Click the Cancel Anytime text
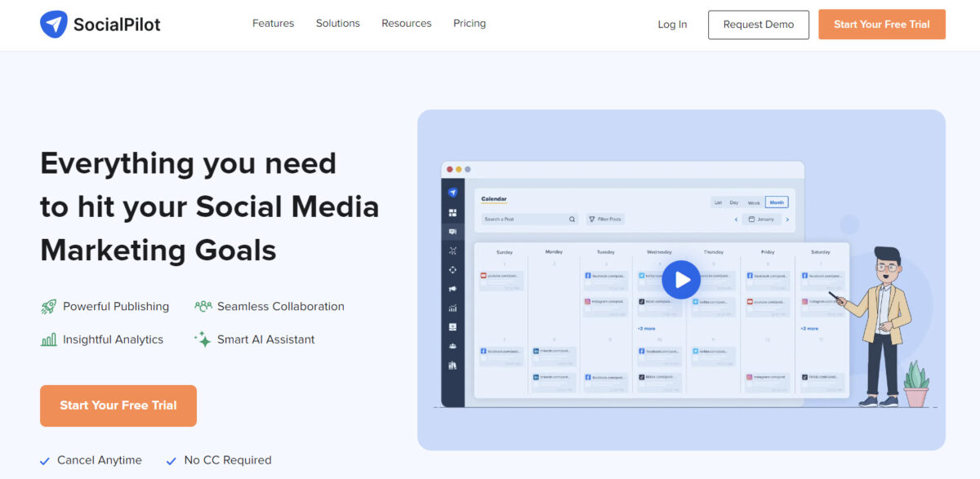Viewport: 980px width, 479px height. [100, 460]
